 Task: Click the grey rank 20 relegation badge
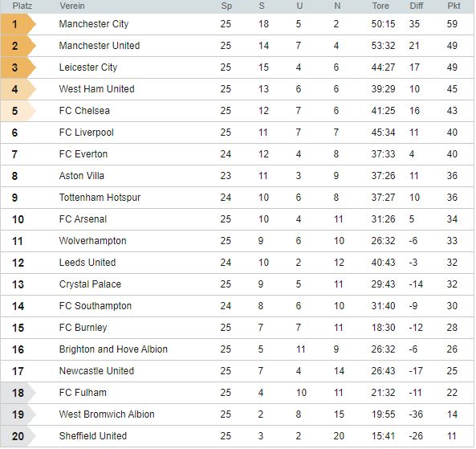pyautogui.click(x=18, y=436)
